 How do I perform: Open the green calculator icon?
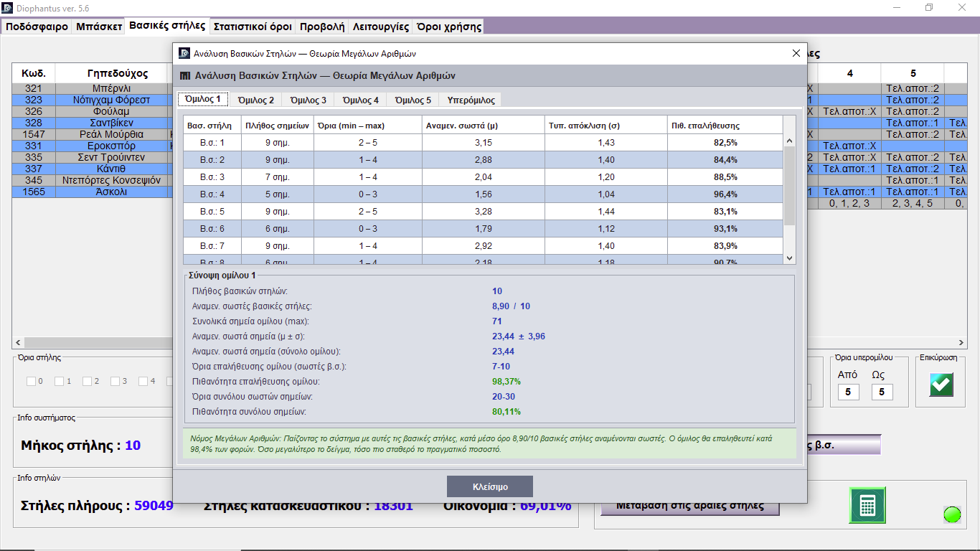coord(867,505)
